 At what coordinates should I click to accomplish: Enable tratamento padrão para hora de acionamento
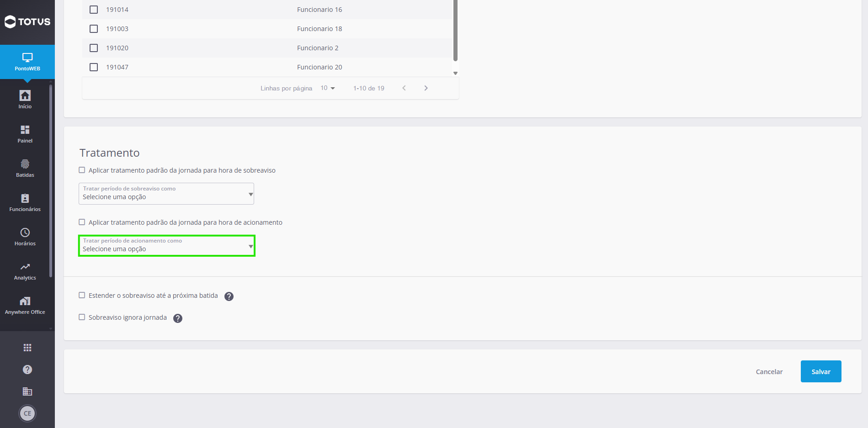click(x=82, y=222)
